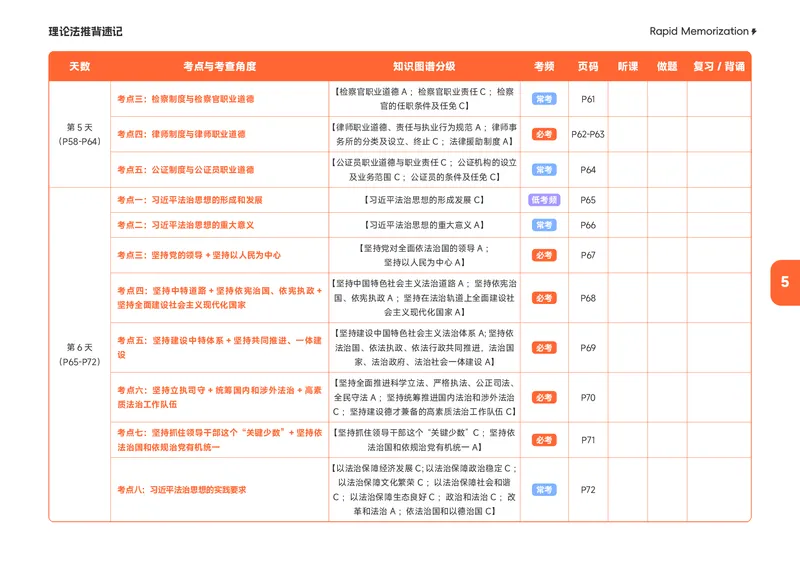Click the 必考 badge in the P62-P63 row

(544, 134)
